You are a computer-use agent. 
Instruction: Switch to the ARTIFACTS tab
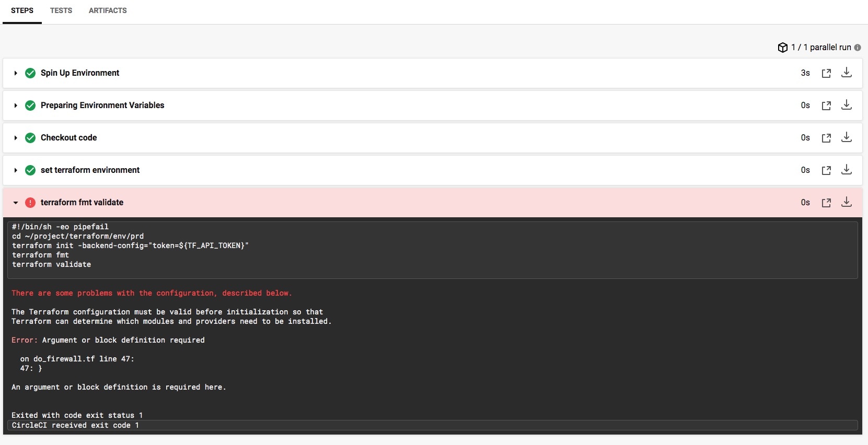point(108,10)
